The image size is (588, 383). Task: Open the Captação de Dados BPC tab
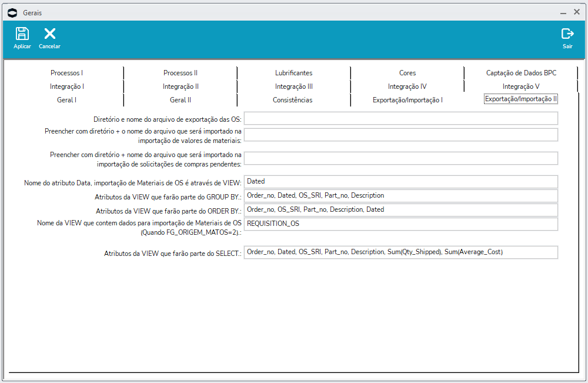pos(521,73)
